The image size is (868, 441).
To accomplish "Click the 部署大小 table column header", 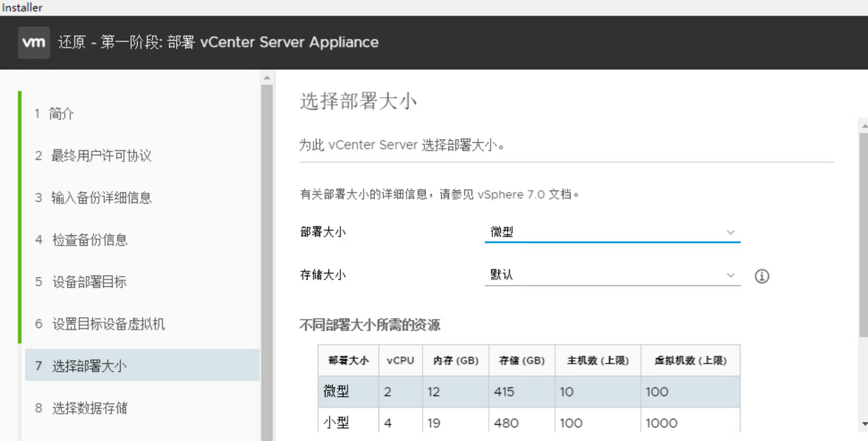I will (x=349, y=361).
